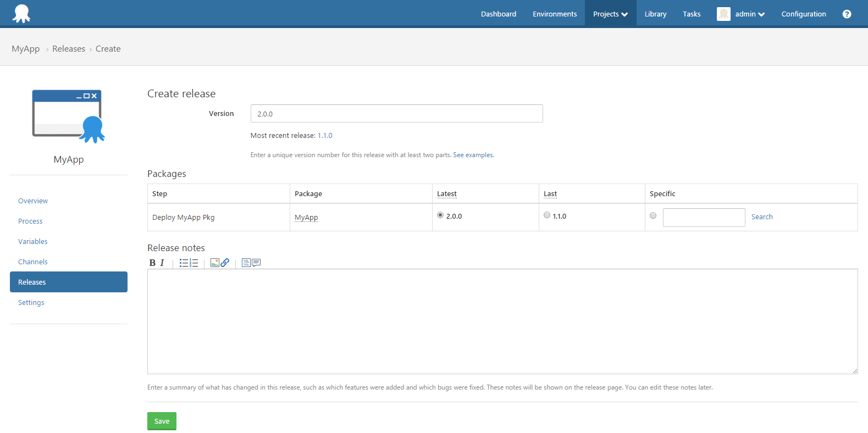Click the Version number input field
Viewport: 868px width, 433px height.
tap(396, 114)
